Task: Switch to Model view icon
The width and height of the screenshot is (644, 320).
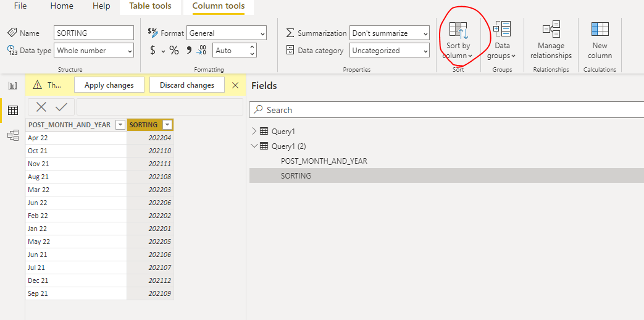Action: click(x=13, y=135)
